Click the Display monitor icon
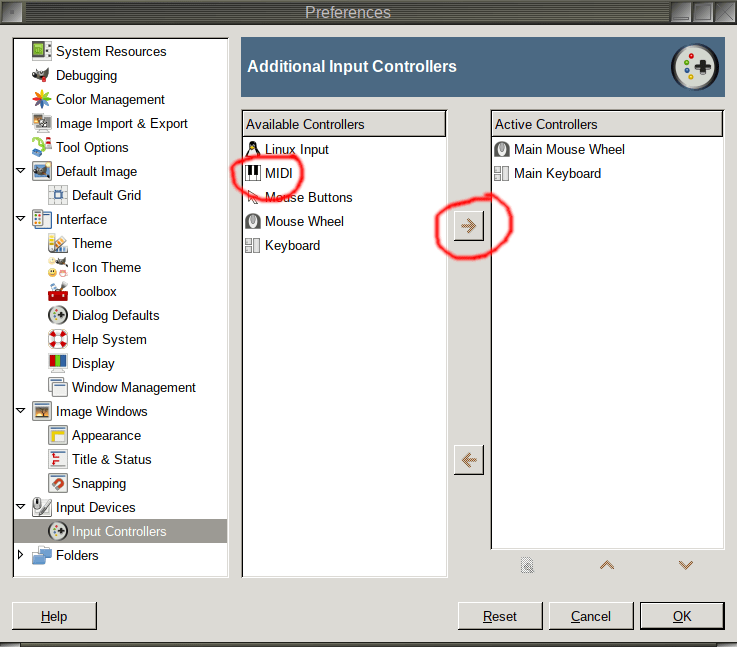Viewport: 737px width, 647px height. point(57,363)
